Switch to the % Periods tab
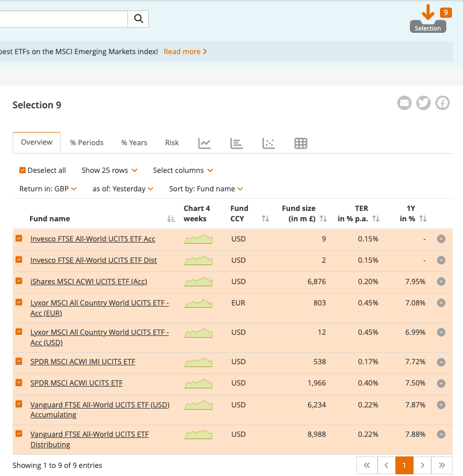The height and width of the screenshot is (476, 463). pos(86,143)
